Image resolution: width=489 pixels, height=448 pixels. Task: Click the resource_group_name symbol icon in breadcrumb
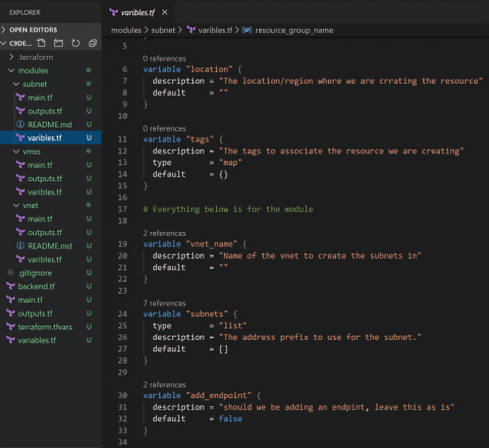[247, 30]
